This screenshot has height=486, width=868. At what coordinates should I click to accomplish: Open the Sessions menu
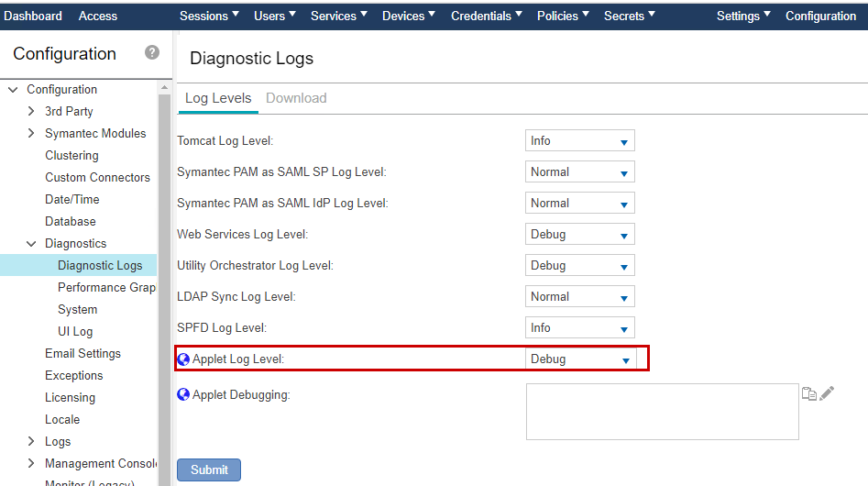(x=209, y=17)
